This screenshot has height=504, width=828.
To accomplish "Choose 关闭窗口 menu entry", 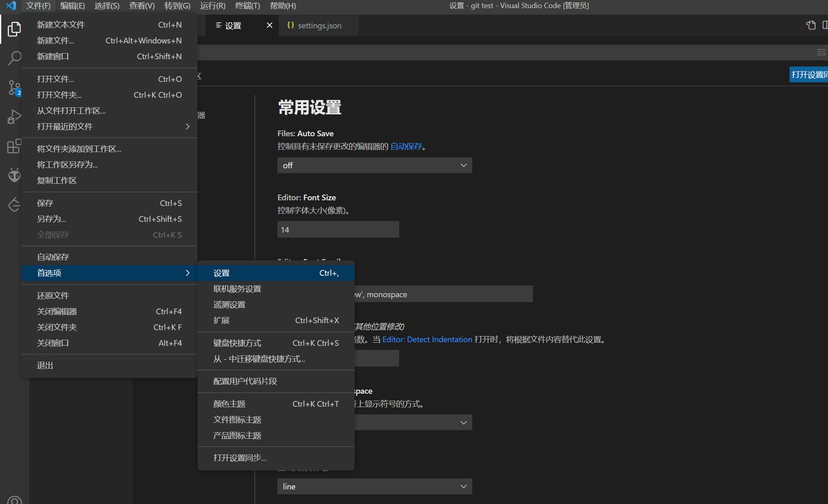I will tap(110, 343).
